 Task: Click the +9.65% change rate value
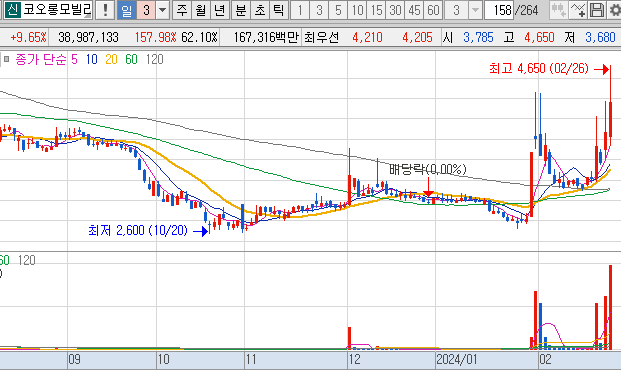[x=28, y=38]
